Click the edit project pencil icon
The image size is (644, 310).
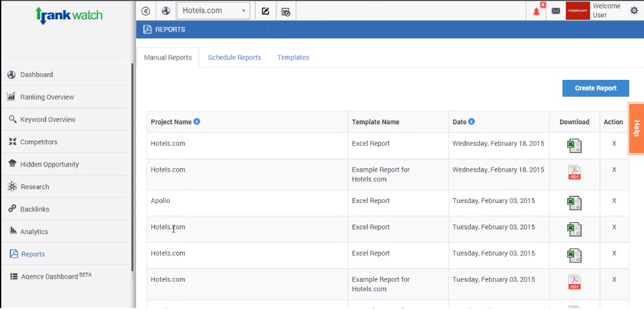(266, 11)
